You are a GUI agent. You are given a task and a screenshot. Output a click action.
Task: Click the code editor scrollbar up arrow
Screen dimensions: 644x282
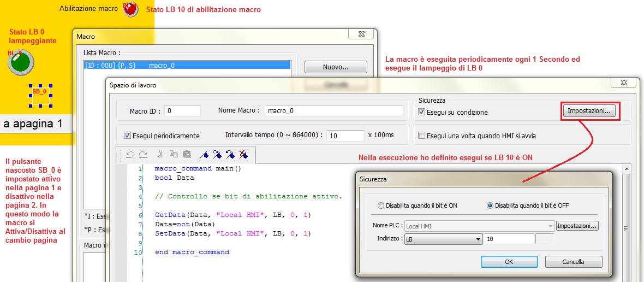627,168
